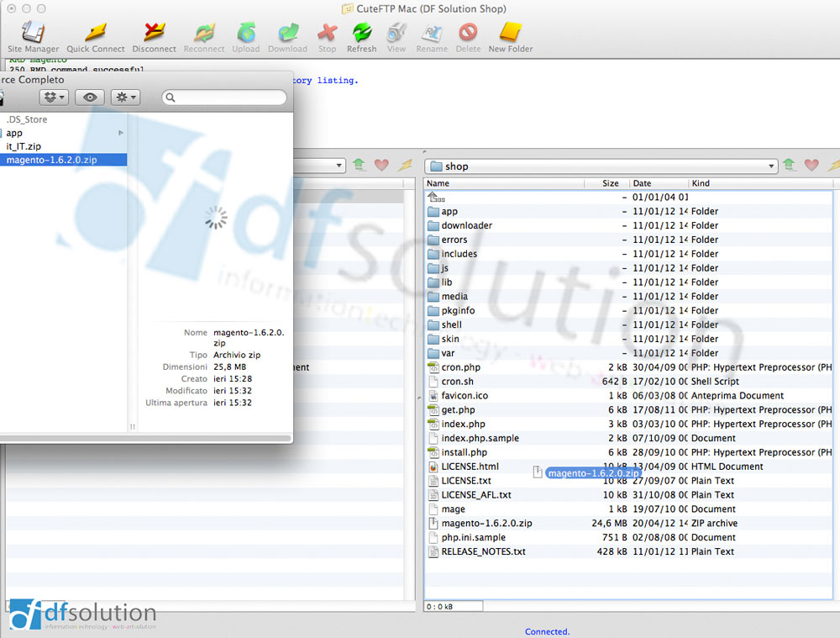
Task: Select LICENSE.txt in remote list
Action: [629, 481]
